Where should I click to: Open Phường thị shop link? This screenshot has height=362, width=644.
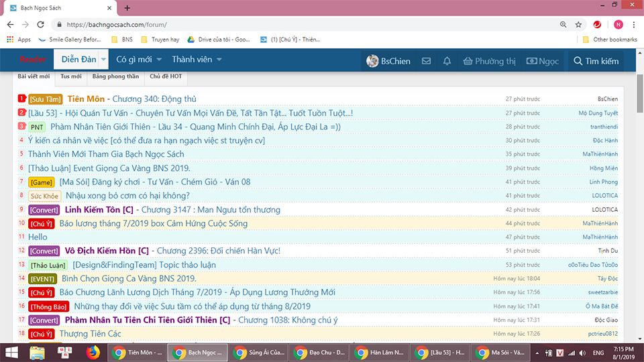tap(489, 61)
